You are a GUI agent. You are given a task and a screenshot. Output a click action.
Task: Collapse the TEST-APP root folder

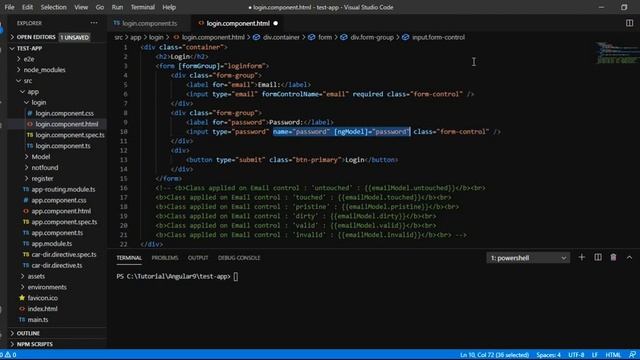pos(29,48)
